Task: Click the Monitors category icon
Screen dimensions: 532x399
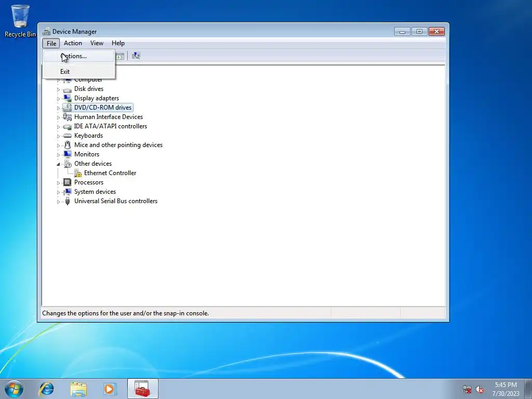Action: 68,154
